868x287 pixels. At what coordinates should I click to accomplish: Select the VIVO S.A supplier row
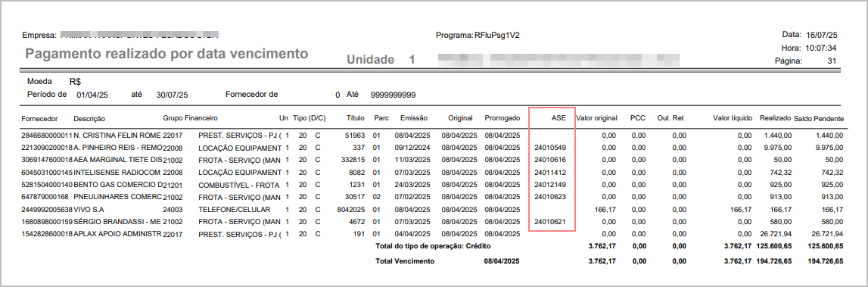[432, 210]
